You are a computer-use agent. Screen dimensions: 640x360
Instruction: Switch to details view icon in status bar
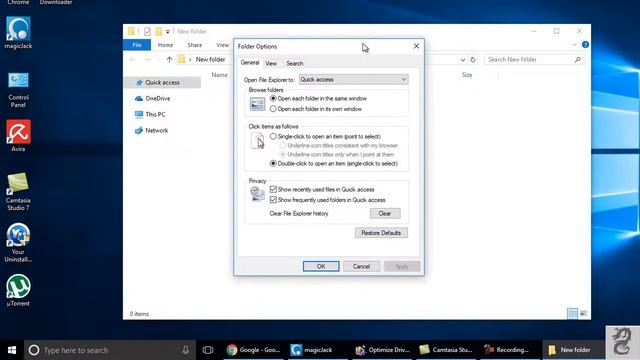(572, 313)
